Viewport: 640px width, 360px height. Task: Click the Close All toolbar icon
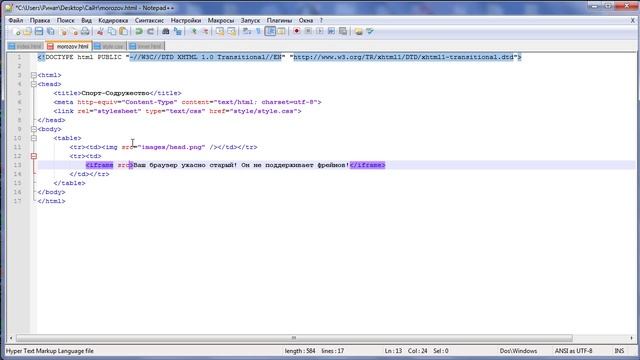tap(74, 31)
